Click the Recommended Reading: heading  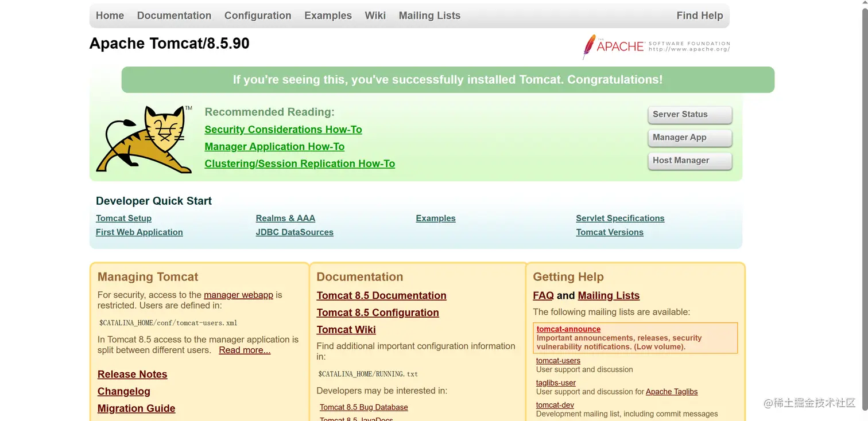pos(269,112)
